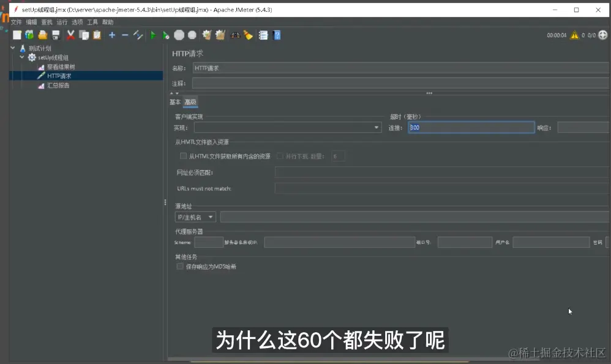This screenshot has height=364, width=611.
Task: Click the Help question mark icon
Action: (277, 35)
